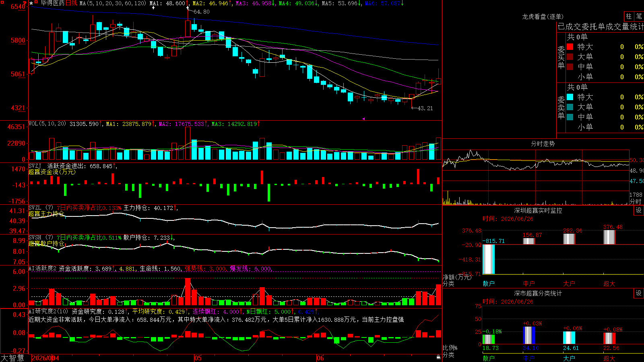This screenshot has height=362, width=644.
Task: Click the 05 month marker on the time axis
Action: click(x=198, y=358)
